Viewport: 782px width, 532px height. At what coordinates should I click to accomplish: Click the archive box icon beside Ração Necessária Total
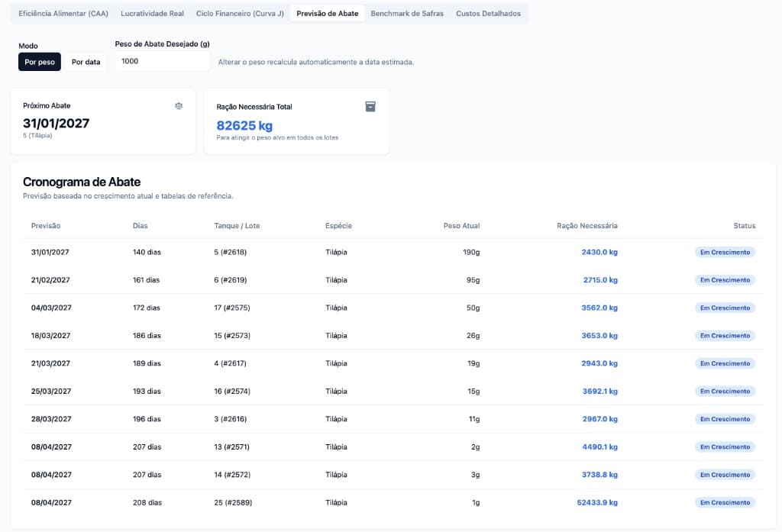coord(370,107)
